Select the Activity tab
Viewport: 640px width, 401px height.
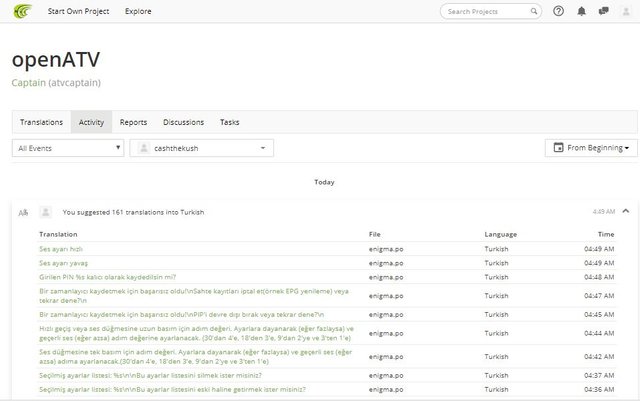(91, 122)
